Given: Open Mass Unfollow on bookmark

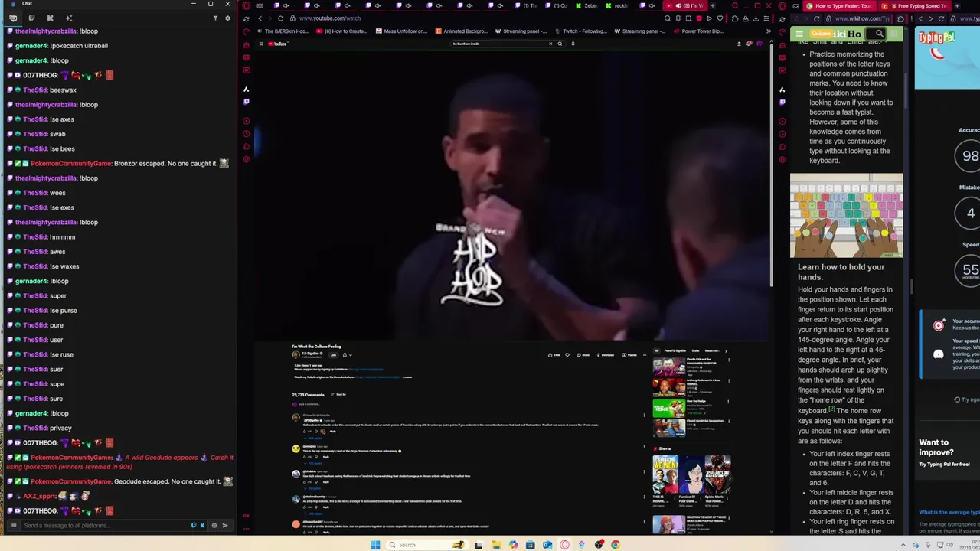Looking at the screenshot, I should point(402,31).
